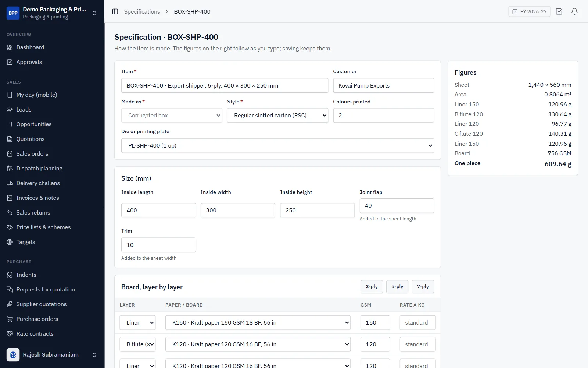The width and height of the screenshot is (588, 368).
Task: Click the Trim field
Action: point(158,245)
